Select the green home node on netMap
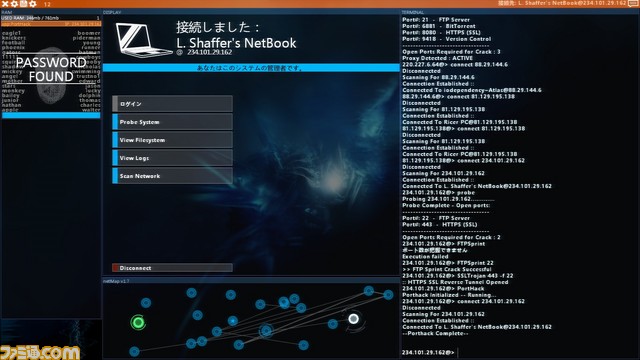 point(138,322)
